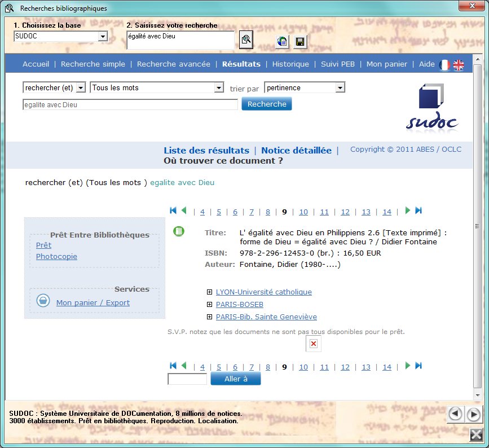Image resolution: width=489 pixels, height=448 pixels.
Task: Click the magnifier search icon beside the query box
Action: pyautogui.click(x=246, y=39)
